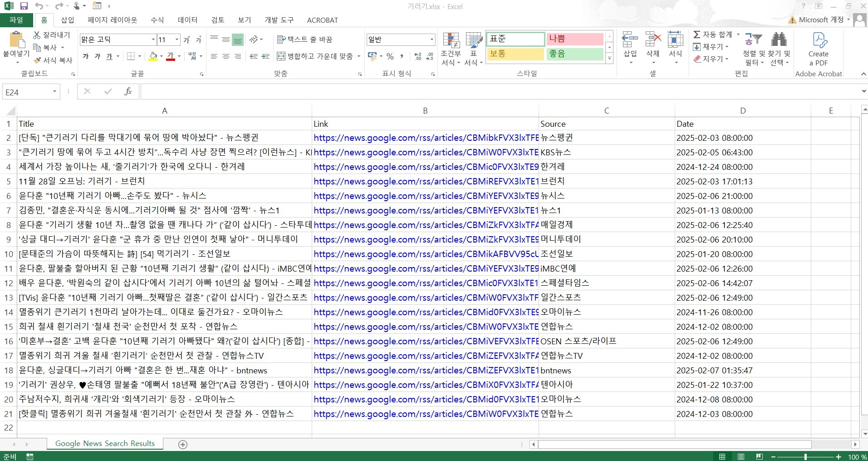The height and width of the screenshot is (461, 868).
Task: Click the AutoSum (자동 합계) icon
Action: pyautogui.click(x=697, y=34)
